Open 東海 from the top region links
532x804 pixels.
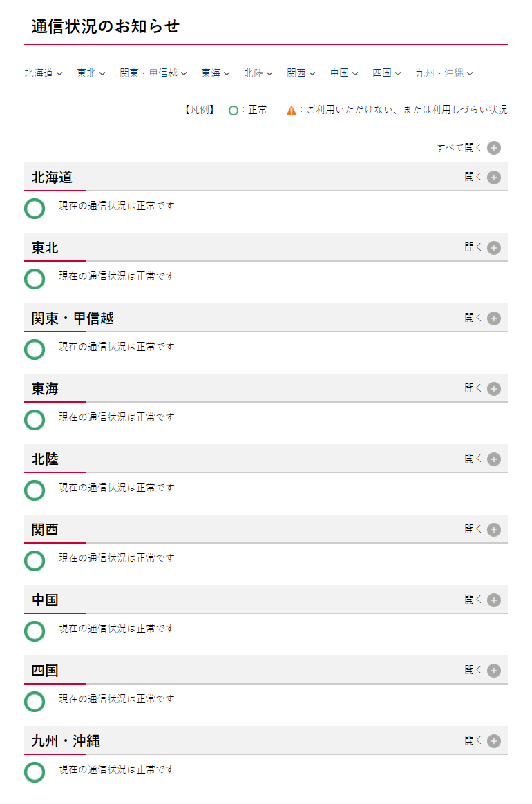tap(215, 73)
